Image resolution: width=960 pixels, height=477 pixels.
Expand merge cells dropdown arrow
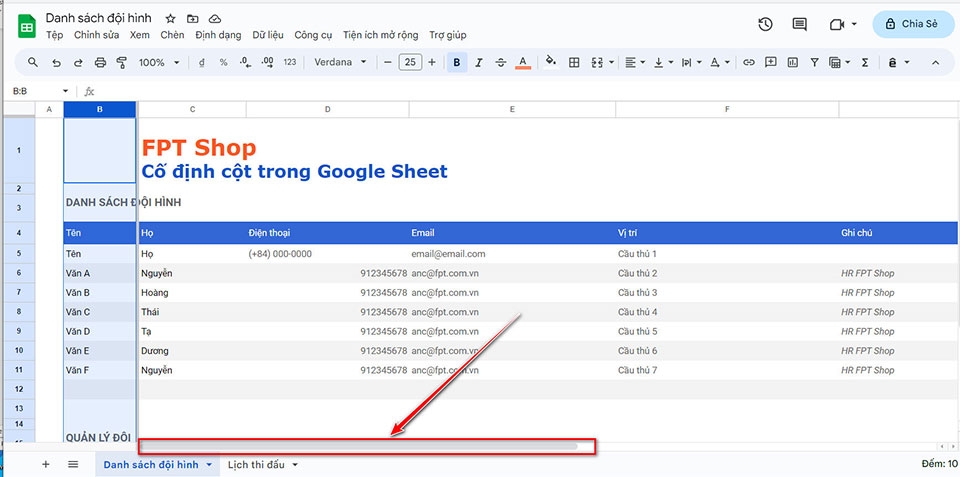coord(612,62)
